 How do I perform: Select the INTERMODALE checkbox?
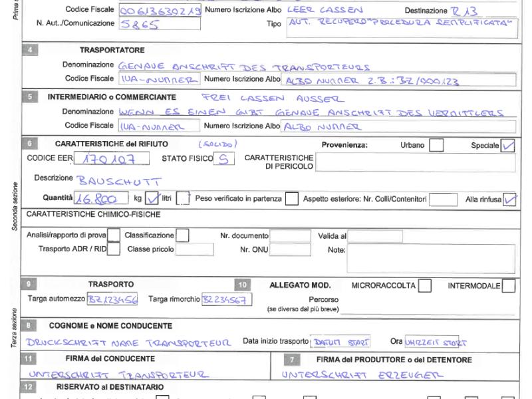(508, 286)
